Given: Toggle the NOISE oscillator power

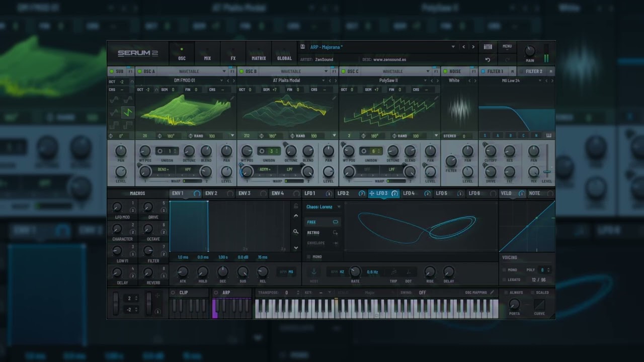Looking at the screenshot, I should [445, 71].
